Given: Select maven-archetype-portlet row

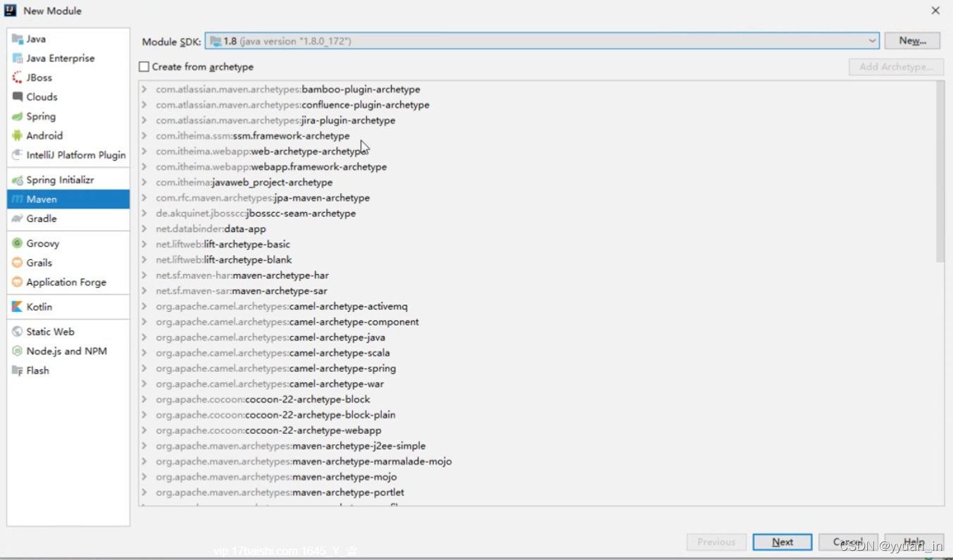Looking at the screenshot, I should 537,492.
